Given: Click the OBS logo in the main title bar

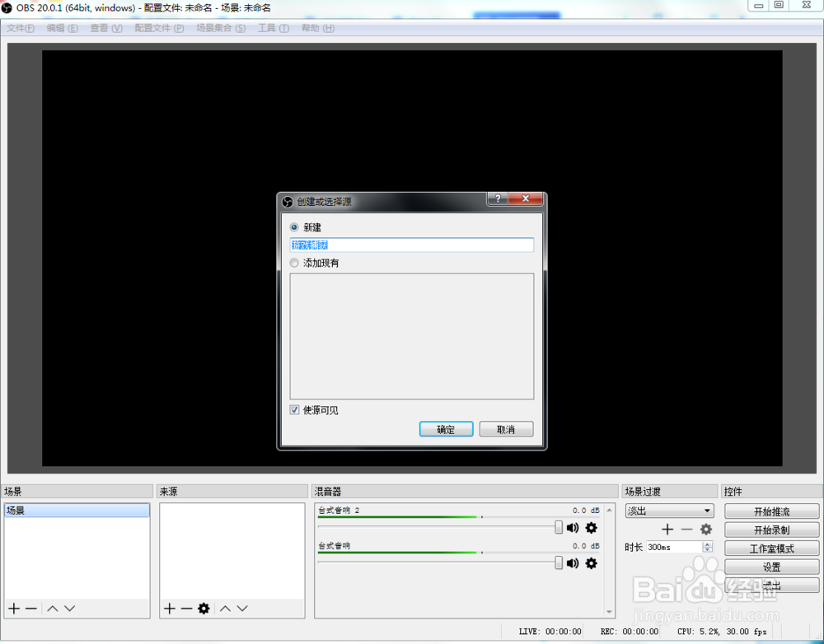Looking at the screenshot, I should [x=7, y=8].
